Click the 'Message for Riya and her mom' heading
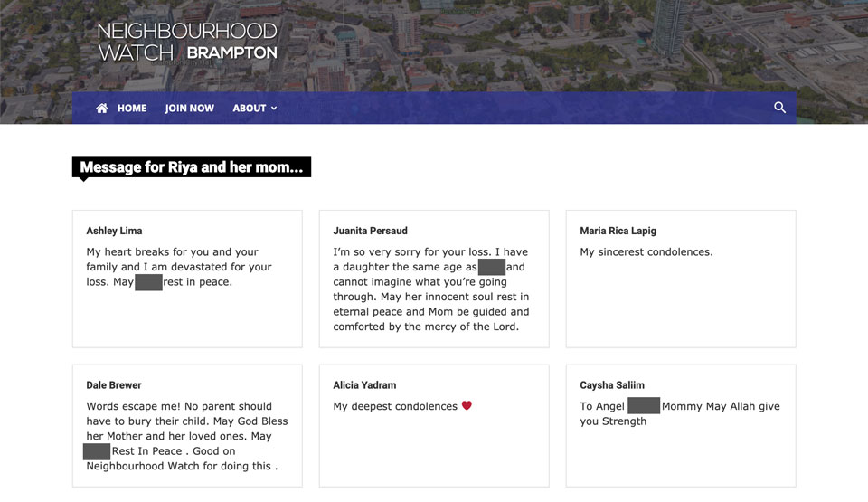Viewport: 868px width, 502px height. point(191,167)
